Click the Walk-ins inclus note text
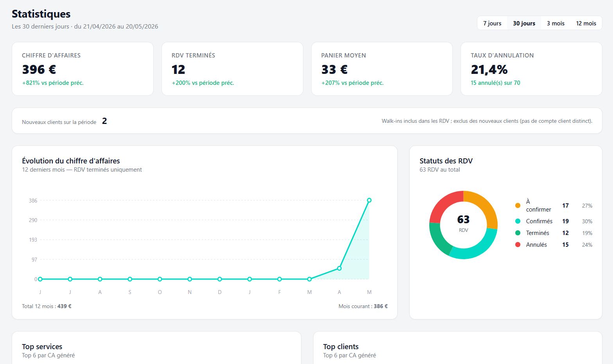Screen dimensions: 613x364 coord(487,121)
